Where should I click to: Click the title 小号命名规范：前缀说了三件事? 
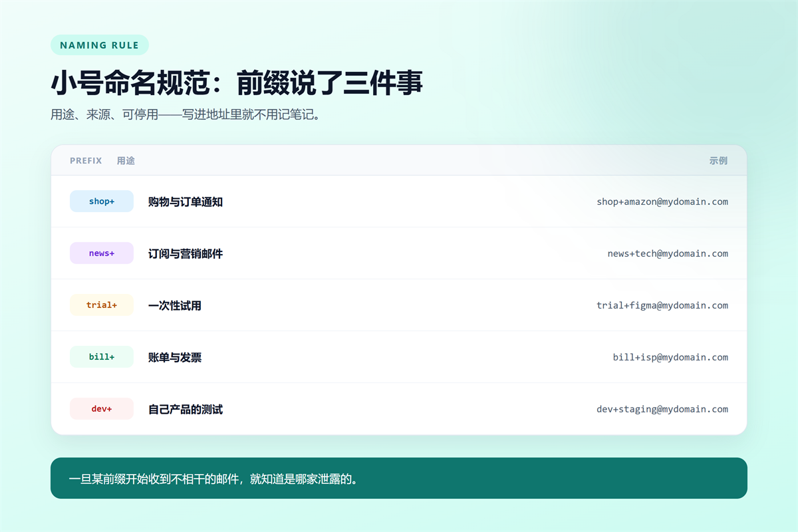click(x=237, y=84)
